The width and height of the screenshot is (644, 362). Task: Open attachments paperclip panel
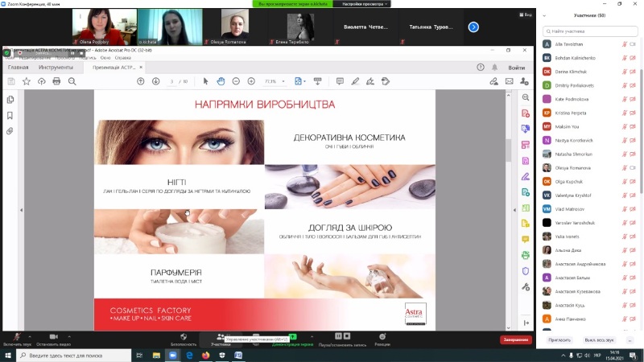click(x=10, y=131)
